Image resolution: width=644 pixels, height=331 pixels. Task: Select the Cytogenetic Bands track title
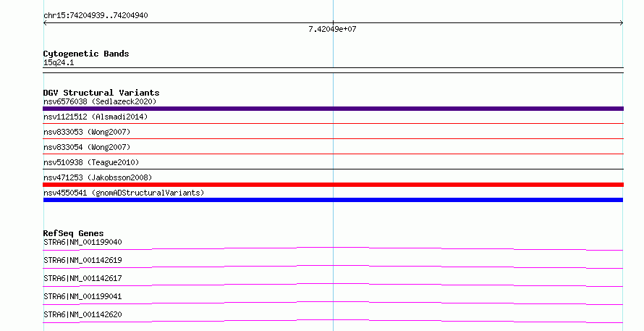86,54
